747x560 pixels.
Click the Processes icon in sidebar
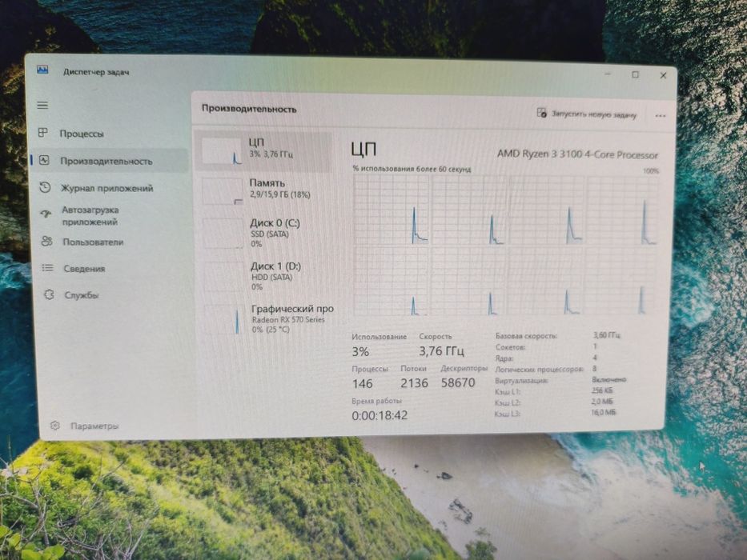click(43, 133)
